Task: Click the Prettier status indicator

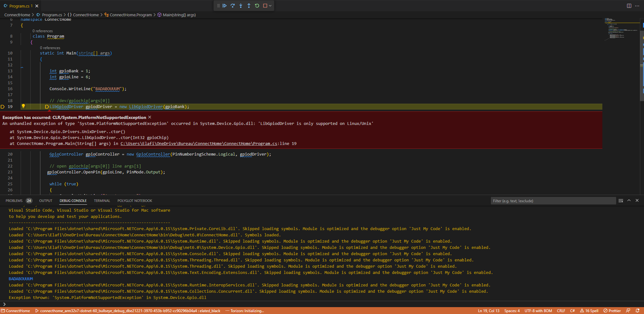Action: 612,311
